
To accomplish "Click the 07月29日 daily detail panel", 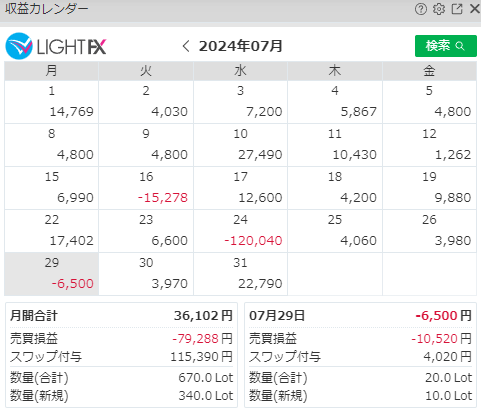I will (360, 355).
